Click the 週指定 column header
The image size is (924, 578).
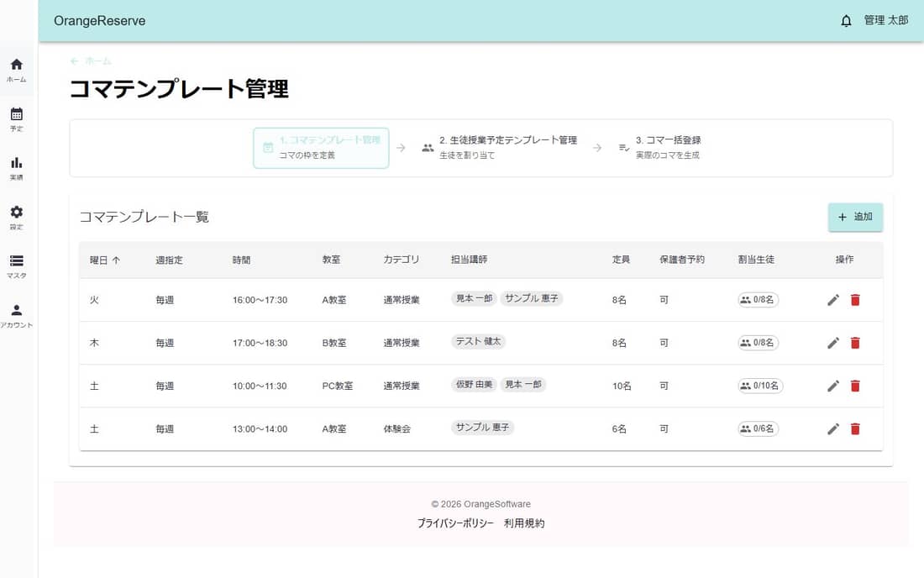169,260
